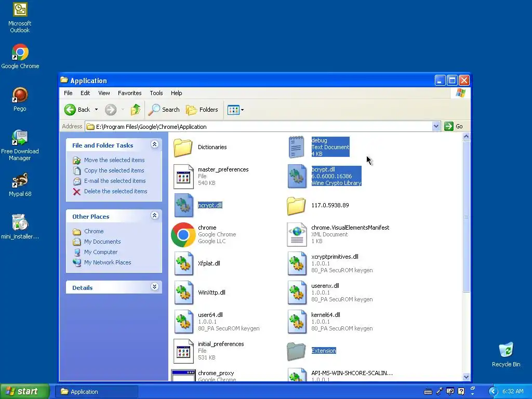Click the scrollbar up arrow
This screenshot has width=532, height=399.
point(466,137)
